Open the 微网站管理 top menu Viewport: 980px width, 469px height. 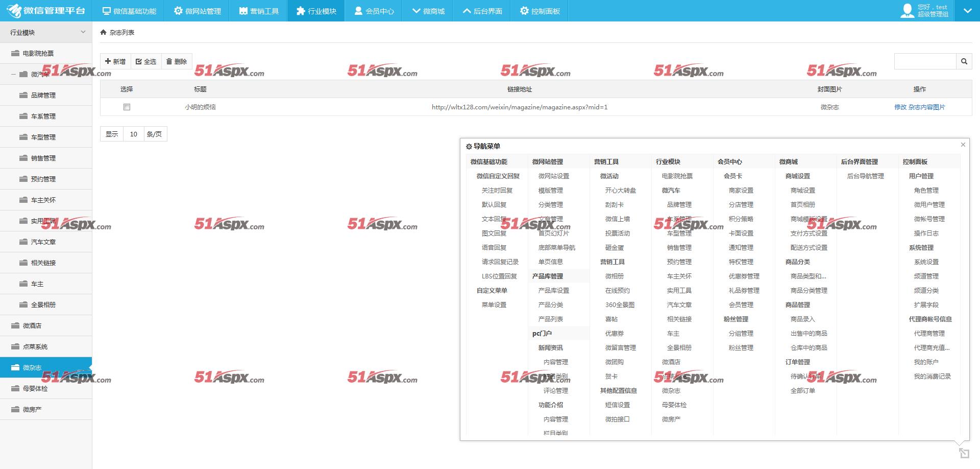coord(198,11)
